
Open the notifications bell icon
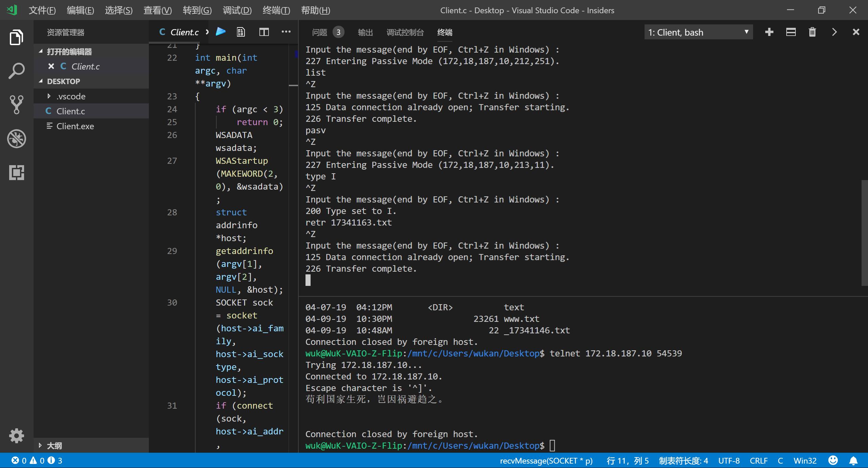click(853, 461)
